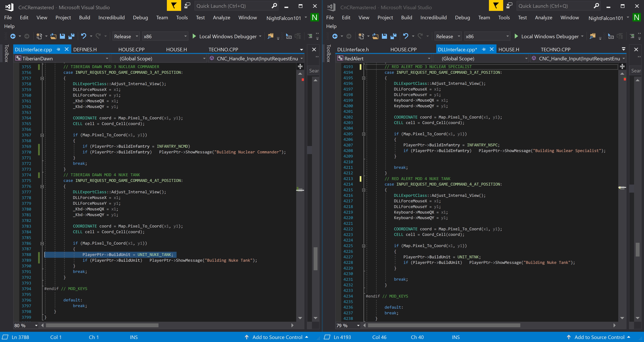The image size is (644, 342).
Task: Open Build menu in left window
Action: 85,17
